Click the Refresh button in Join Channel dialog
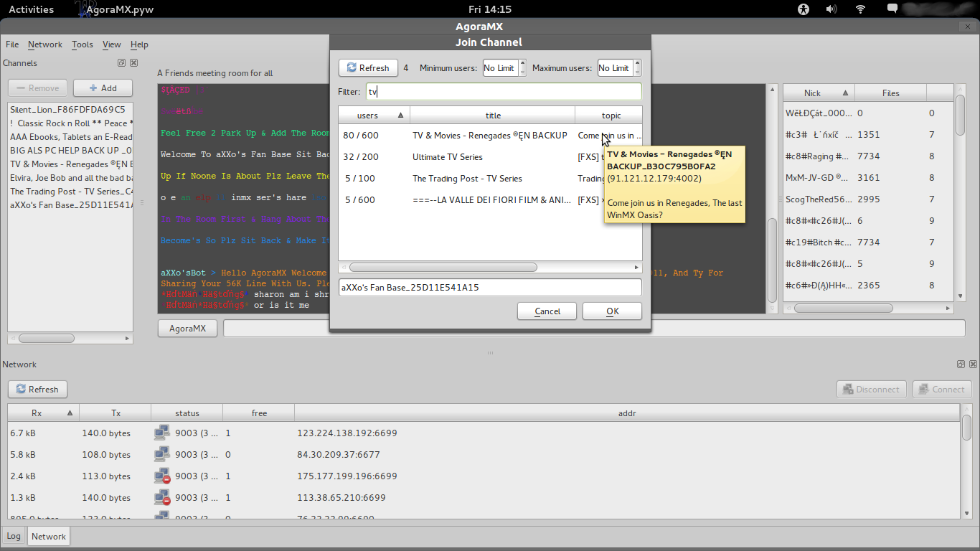This screenshot has width=980, height=551. [x=367, y=67]
